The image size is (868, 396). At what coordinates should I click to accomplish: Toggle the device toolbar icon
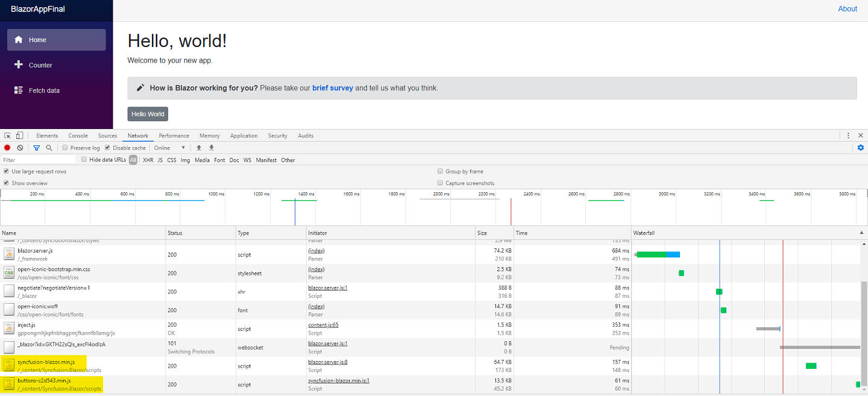[20, 136]
